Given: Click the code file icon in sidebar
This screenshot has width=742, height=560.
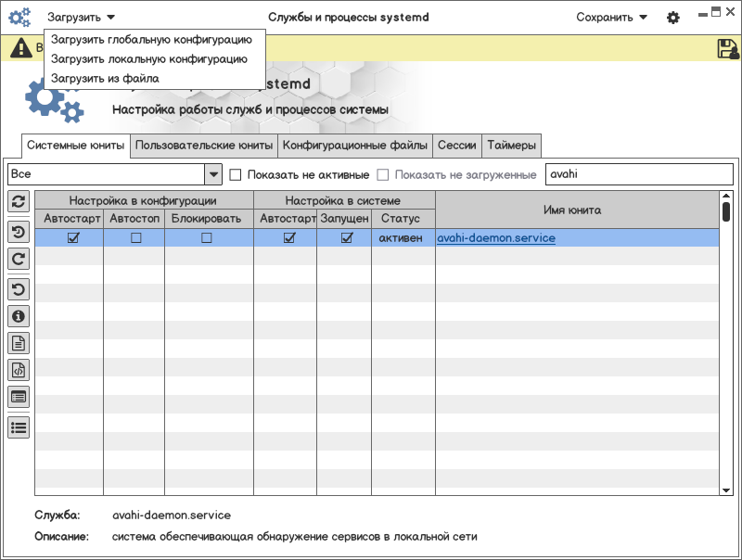Looking at the screenshot, I should tap(19, 370).
